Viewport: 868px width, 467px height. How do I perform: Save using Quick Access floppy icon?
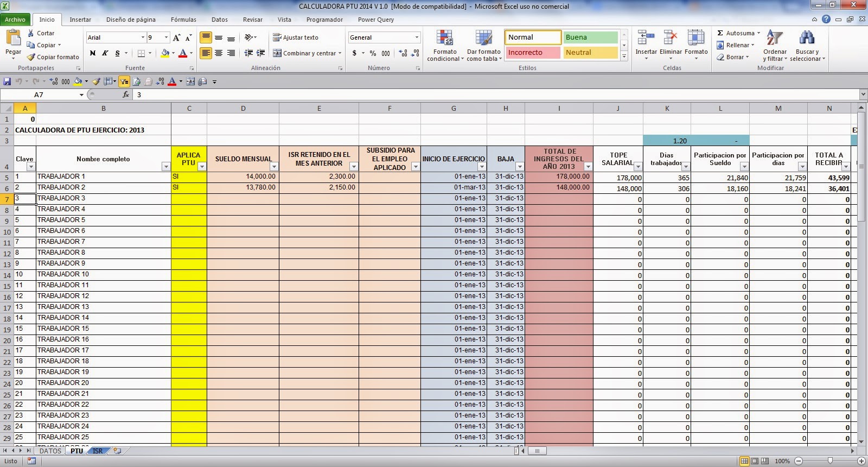7,81
